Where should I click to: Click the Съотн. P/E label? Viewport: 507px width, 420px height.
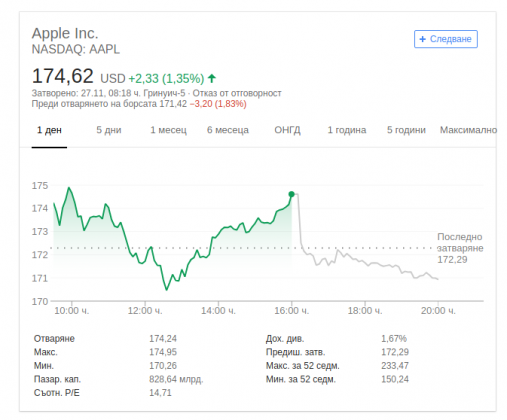(57, 393)
